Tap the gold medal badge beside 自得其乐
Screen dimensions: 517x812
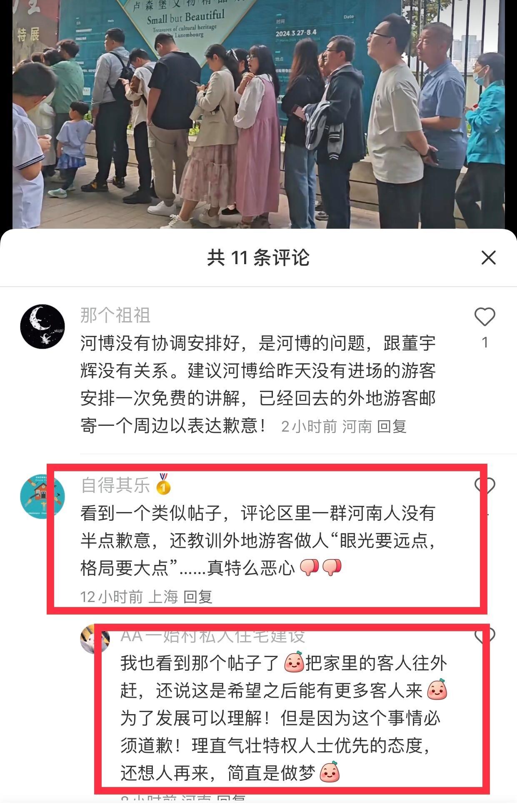tap(163, 485)
